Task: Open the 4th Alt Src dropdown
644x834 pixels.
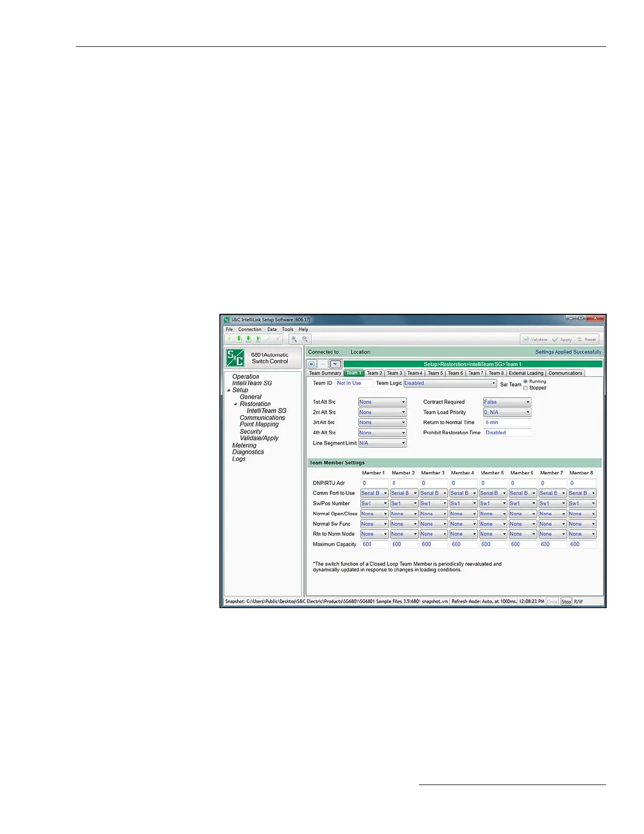Action: coord(383,433)
